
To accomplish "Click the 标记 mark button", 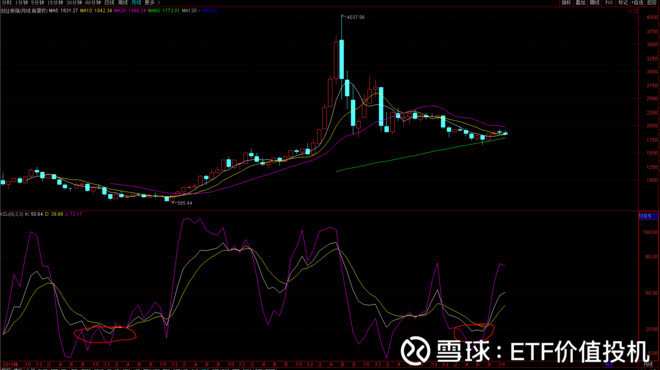I will click(x=623, y=3).
